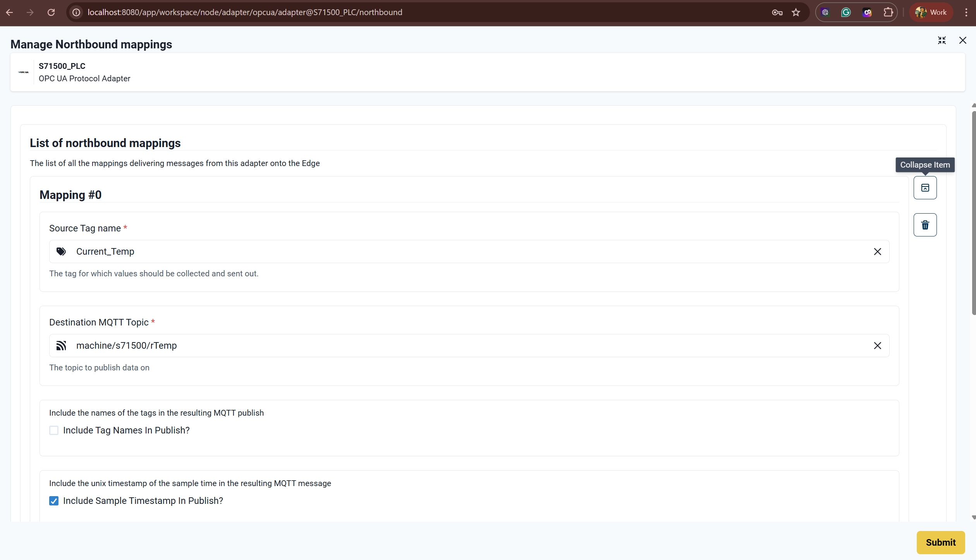This screenshot has width=976, height=560.
Task: Delete Mapping #0 with trash icon
Action: pyautogui.click(x=925, y=225)
